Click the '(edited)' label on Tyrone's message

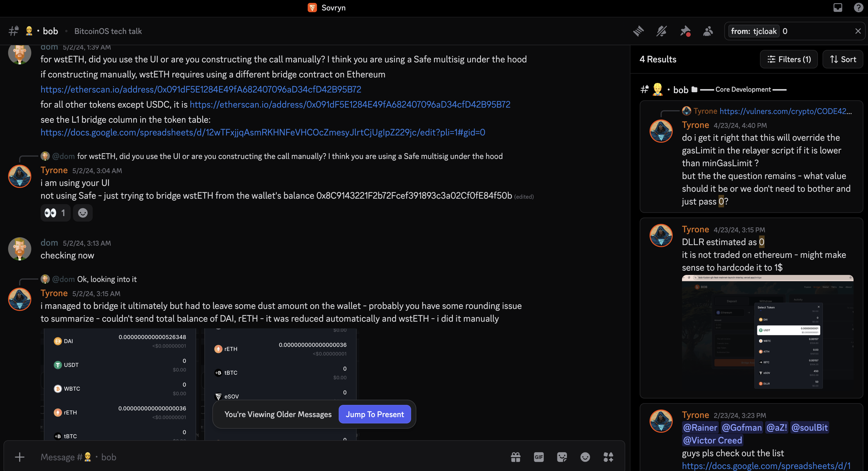click(x=524, y=197)
